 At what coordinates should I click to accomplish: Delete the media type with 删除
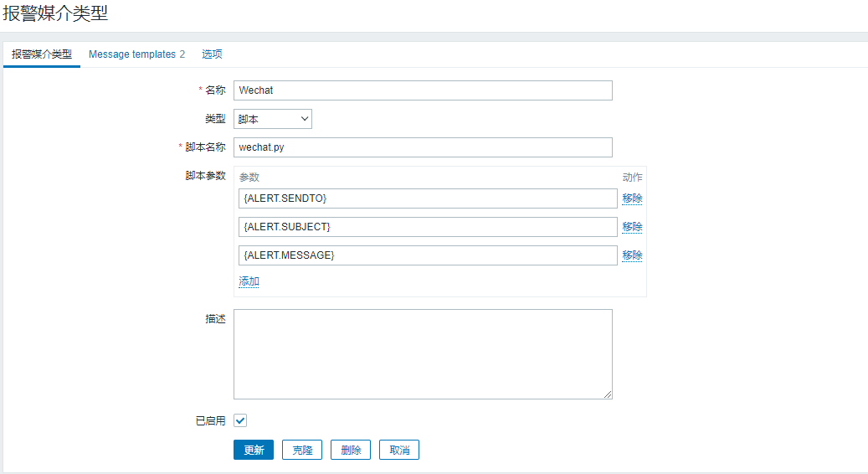351,450
